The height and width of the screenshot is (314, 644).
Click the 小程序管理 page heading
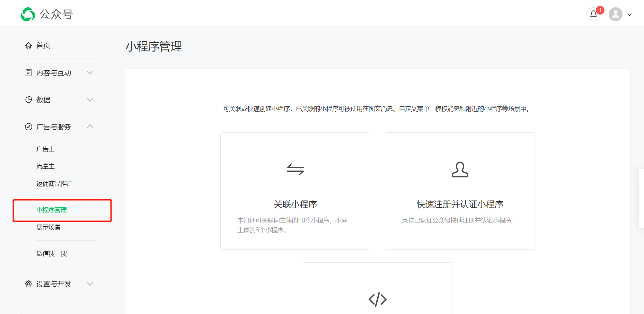154,46
